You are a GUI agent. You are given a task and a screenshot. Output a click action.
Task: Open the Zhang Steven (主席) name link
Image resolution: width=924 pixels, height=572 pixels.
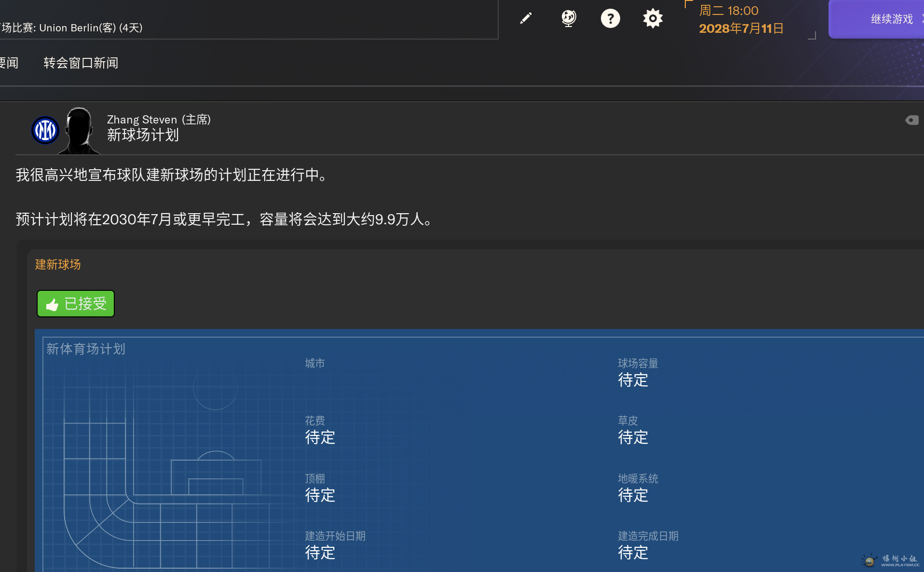[x=159, y=120]
